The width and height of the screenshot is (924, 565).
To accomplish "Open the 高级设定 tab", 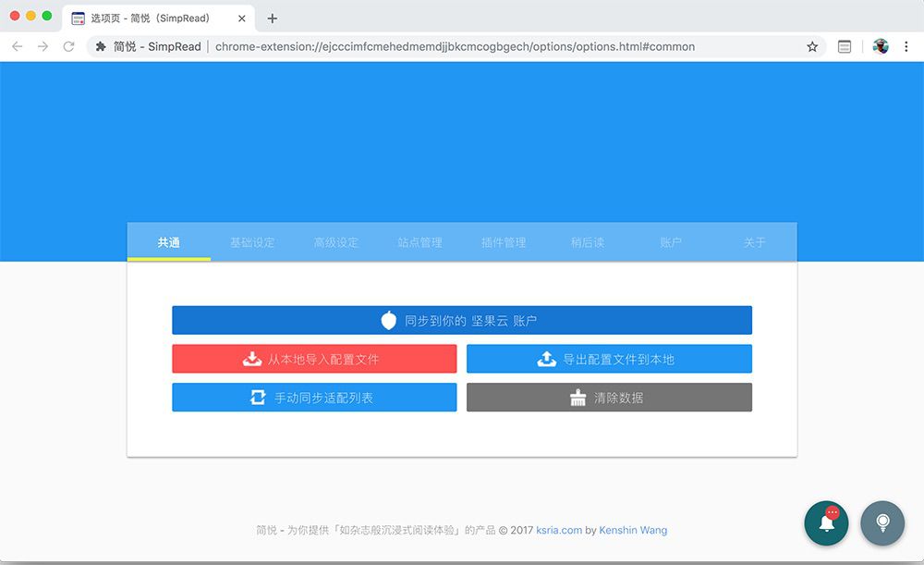I will [335, 242].
